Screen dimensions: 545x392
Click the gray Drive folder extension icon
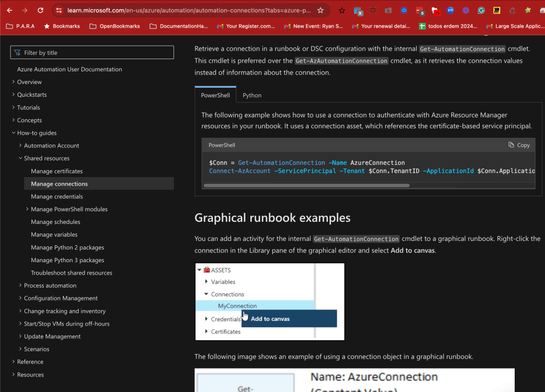[x=388, y=11]
